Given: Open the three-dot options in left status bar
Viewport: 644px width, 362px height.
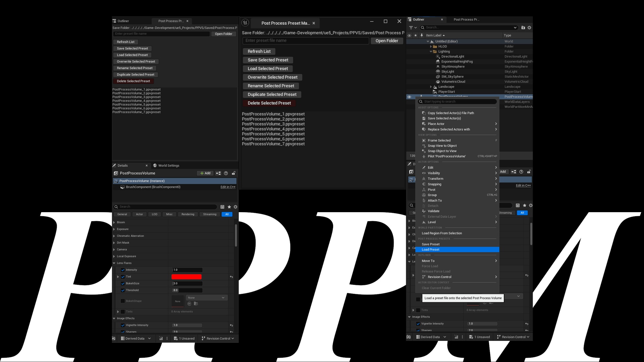Looking at the screenshot, I should [x=167, y=339].
